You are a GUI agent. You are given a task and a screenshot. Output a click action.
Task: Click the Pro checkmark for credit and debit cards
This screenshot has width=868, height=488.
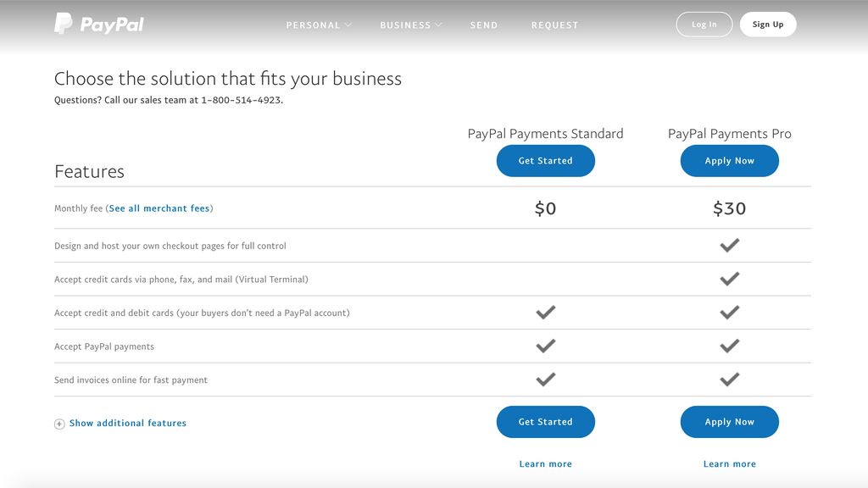(x=729, y=312)
